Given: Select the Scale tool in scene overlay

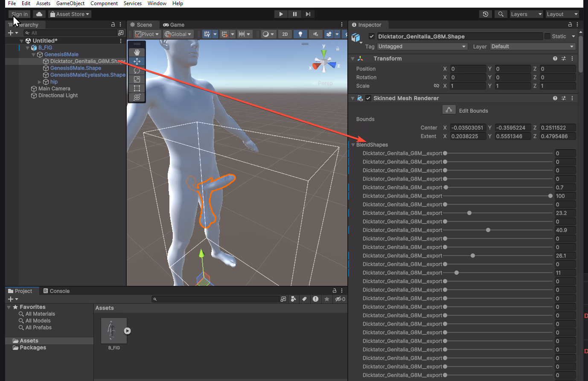Looking at the screenshot, I should (x=137, y=79).
